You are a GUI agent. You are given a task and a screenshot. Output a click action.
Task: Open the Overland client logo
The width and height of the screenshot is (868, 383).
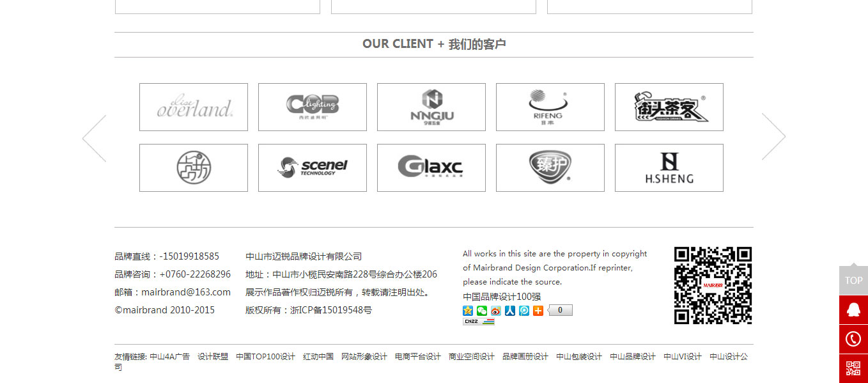click(x=194, y=107)
